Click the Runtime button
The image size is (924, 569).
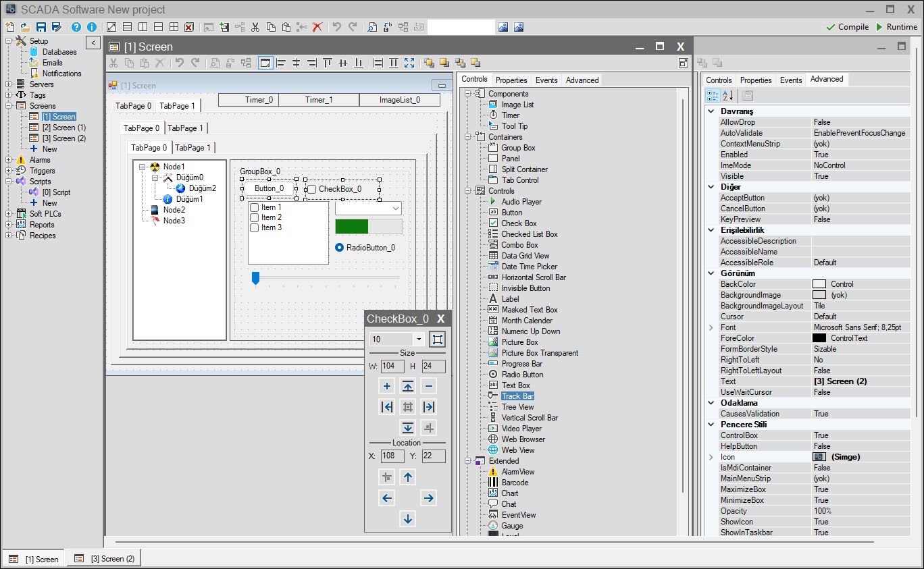click(896, 27)
